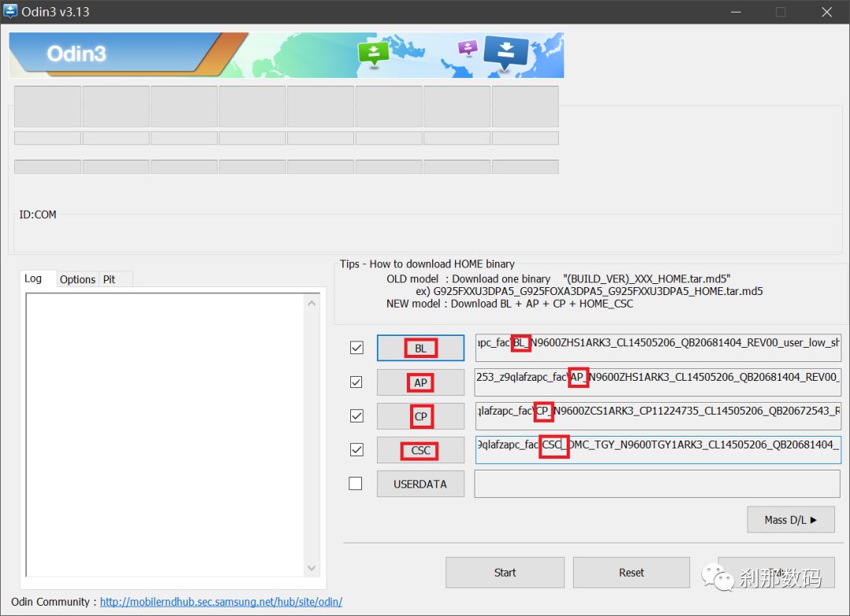
Task: Open the Odin Community samsung.net link
Action: (x=220, y=602)
